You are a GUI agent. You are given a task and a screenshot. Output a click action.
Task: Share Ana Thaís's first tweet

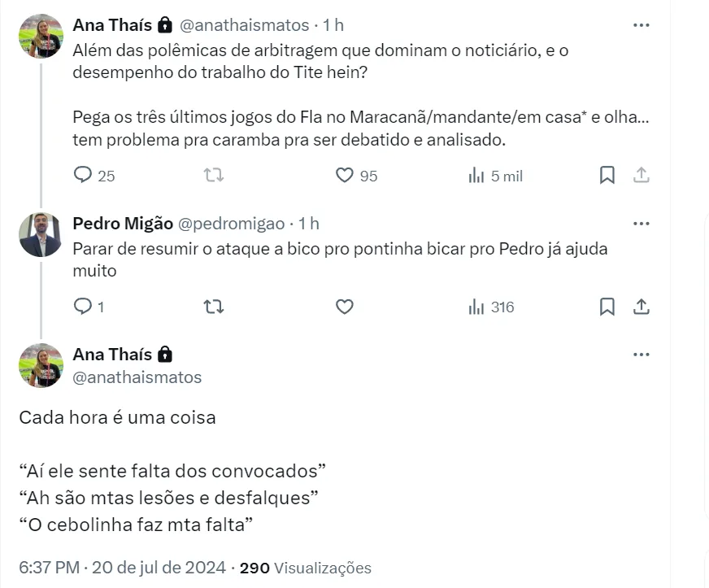(x=641, y=175)
